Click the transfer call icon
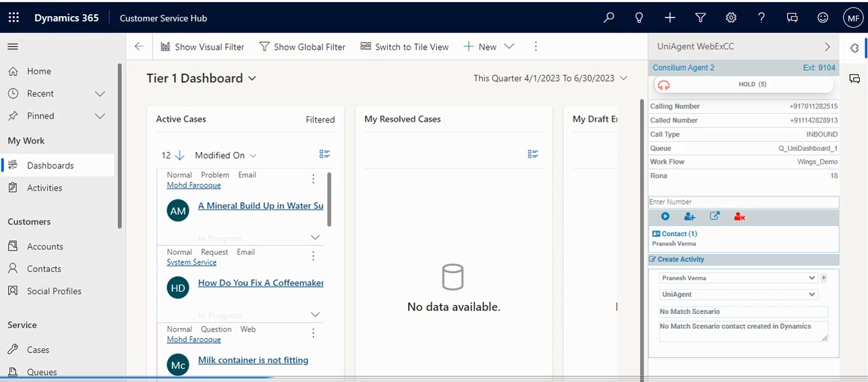Screen dimensions: 868x382 [x=715, y=216]
